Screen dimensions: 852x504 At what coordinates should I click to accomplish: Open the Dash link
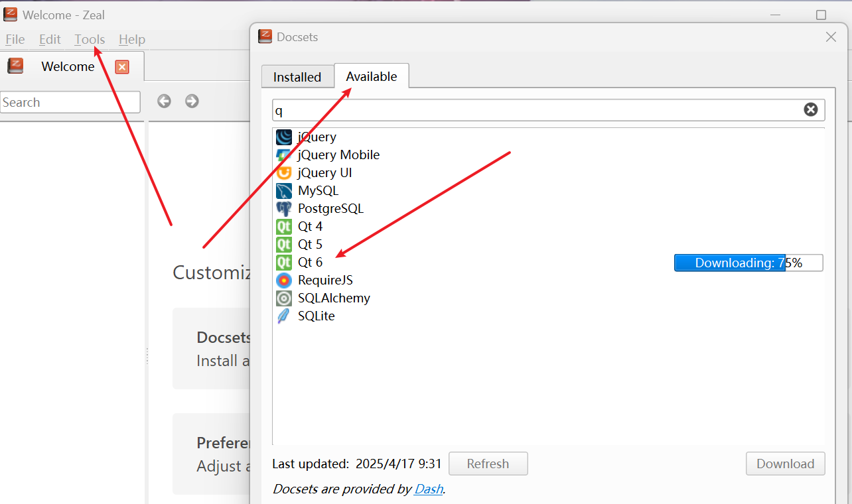tap(428, 489)
